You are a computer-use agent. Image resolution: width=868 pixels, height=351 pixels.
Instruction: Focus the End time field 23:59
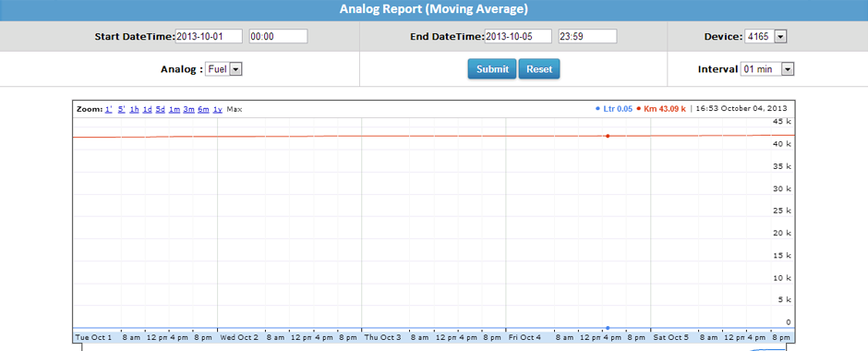point(587,37)
